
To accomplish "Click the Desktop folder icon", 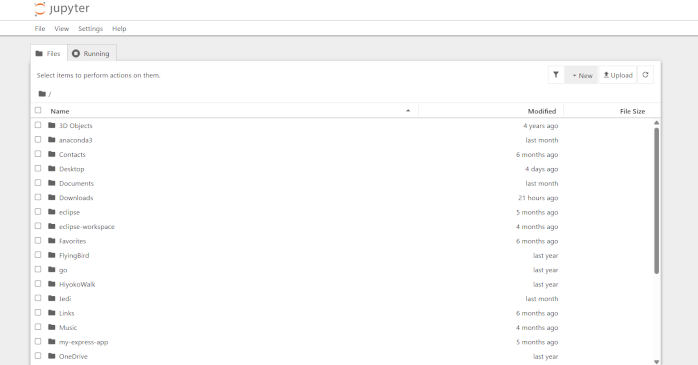I will click(x=52, y=168).
